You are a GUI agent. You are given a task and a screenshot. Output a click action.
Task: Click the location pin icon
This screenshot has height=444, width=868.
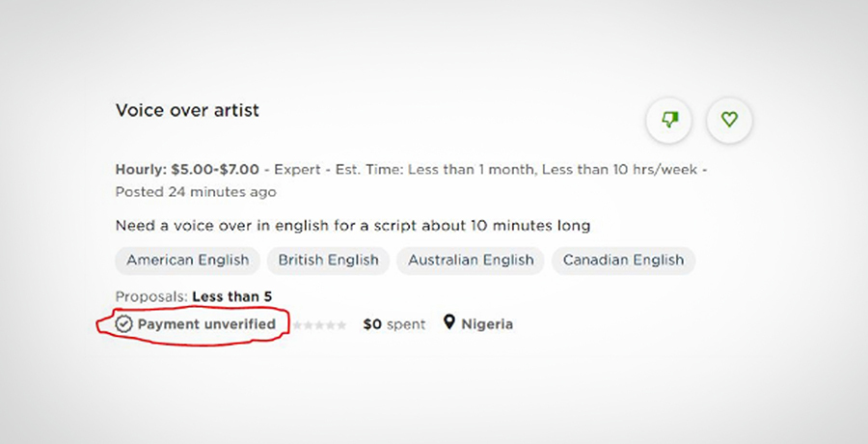coord(449,322)
